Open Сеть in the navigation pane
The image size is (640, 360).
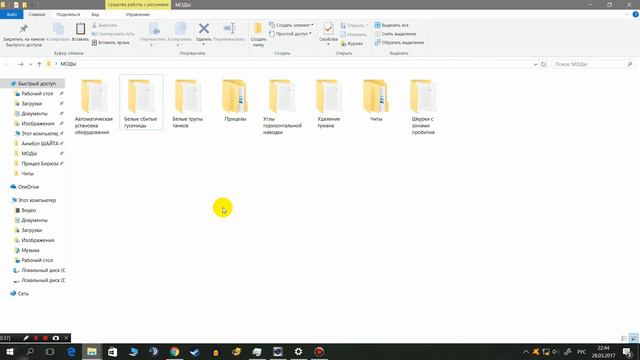pos(23,293)
